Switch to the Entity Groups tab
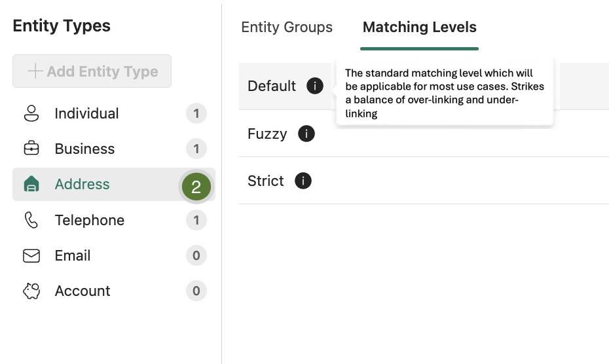 287,27
